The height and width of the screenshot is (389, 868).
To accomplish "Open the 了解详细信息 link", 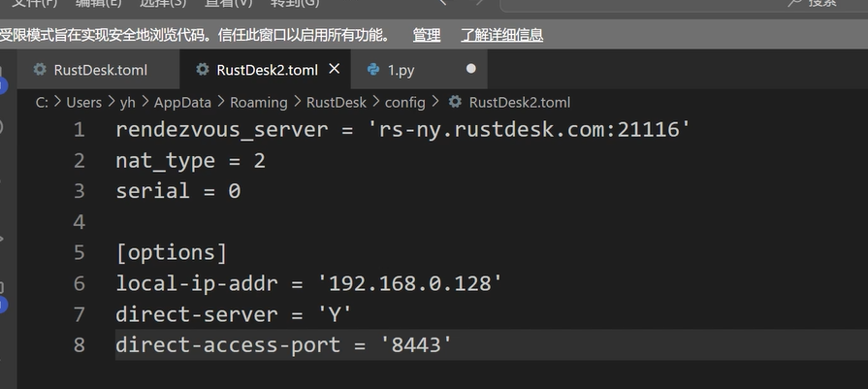I will (501, 35).
